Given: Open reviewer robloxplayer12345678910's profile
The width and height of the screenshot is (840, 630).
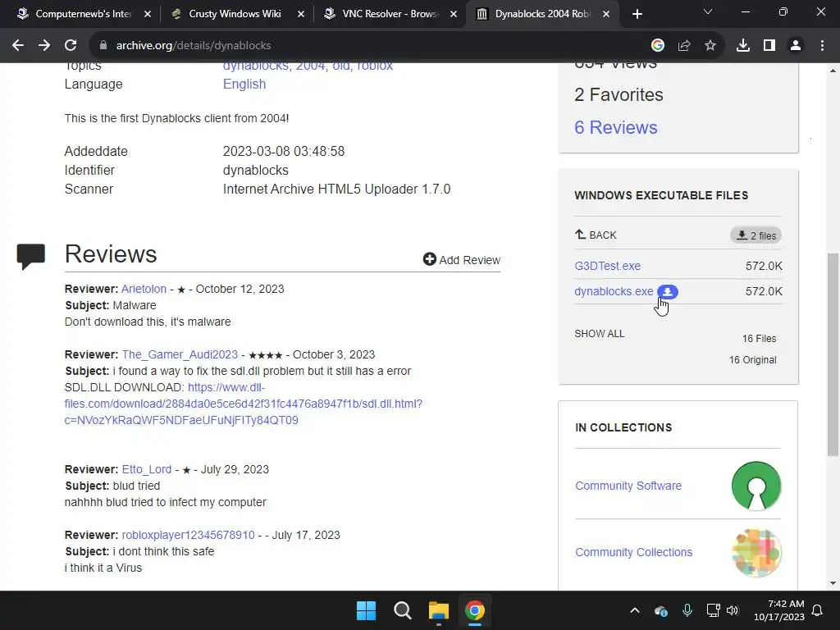Looking at the screenshot, I should [188, 535].
